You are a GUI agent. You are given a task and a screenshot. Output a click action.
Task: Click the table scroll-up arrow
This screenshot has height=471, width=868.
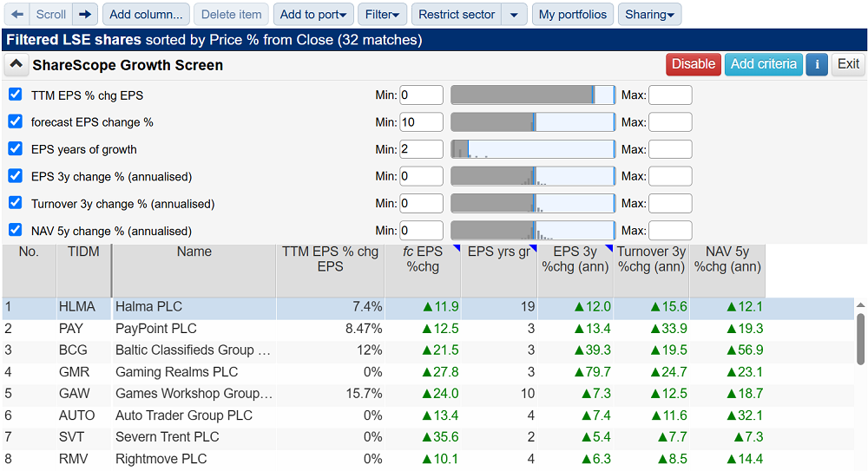860,305
